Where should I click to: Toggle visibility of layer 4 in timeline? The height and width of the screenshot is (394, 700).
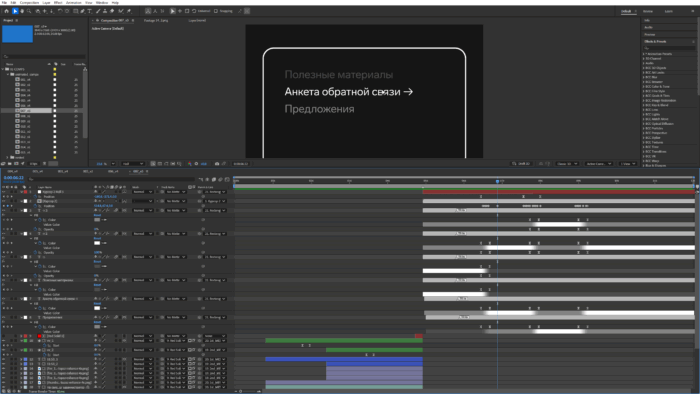point(4,233)
